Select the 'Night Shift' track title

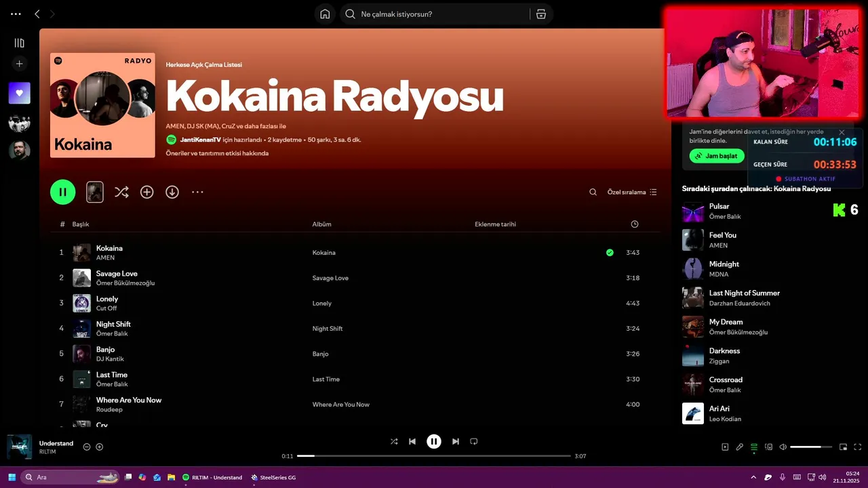click(x=113, y=324)
